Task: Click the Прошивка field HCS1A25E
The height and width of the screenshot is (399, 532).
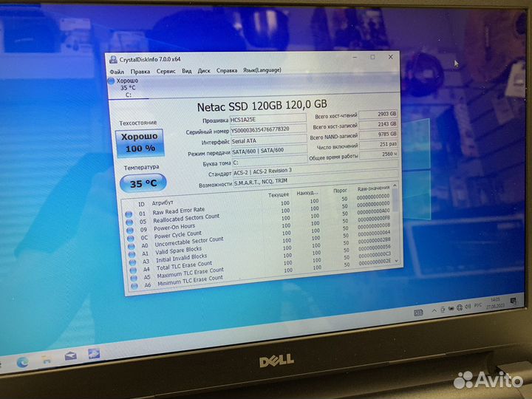Action: pos(268,119)
